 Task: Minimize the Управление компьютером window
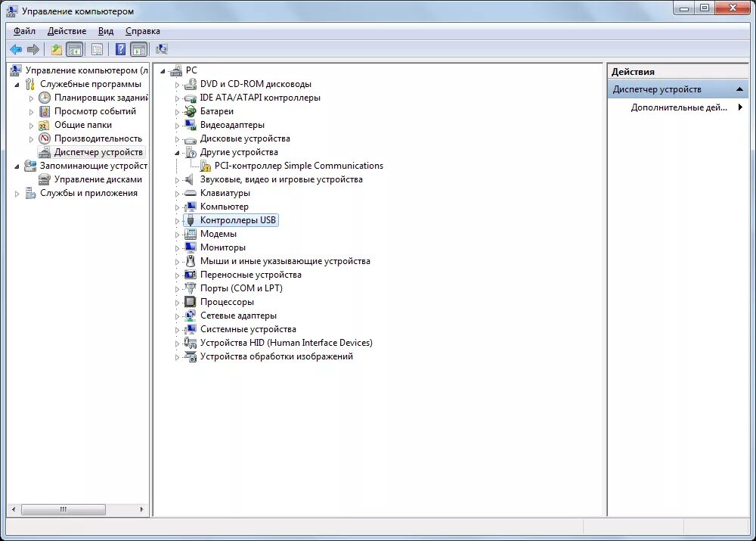point(683,8)
